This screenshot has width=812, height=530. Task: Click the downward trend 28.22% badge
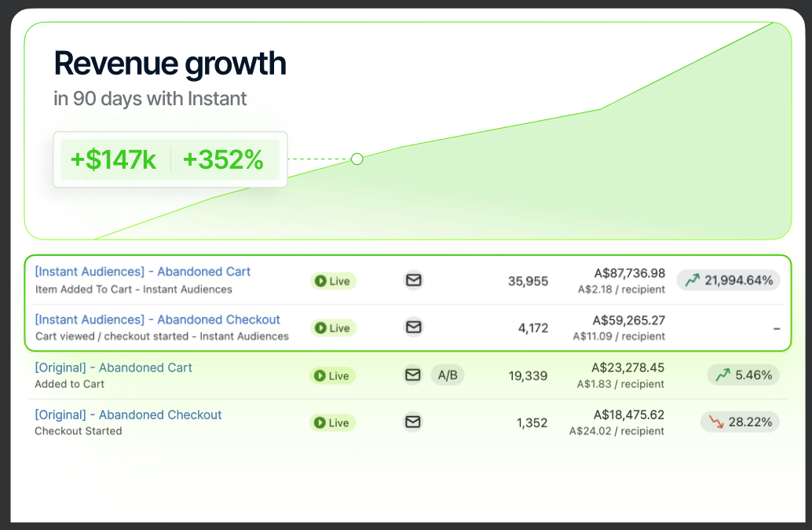741,422
